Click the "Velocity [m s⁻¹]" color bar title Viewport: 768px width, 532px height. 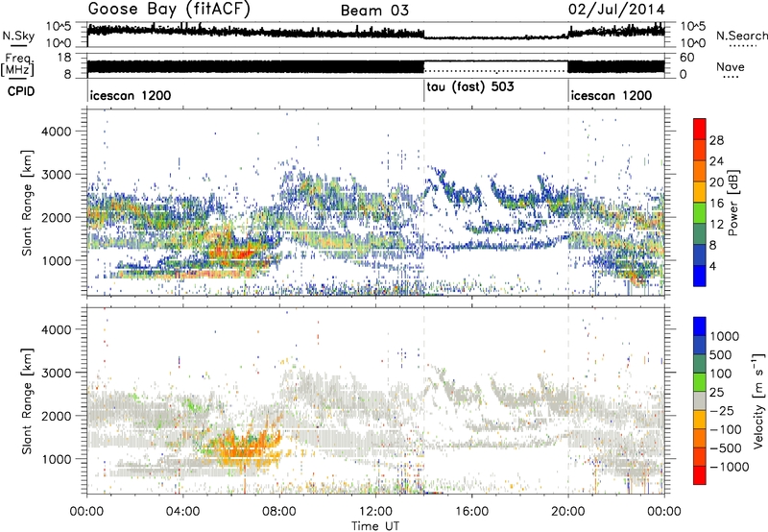tap(758, 400)
